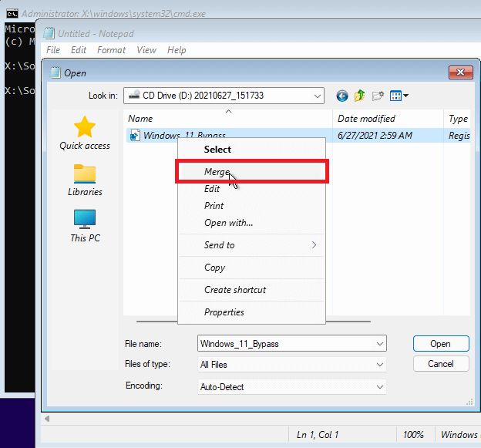Screen dimensions: 481x448
Task: Click the Back navigation arrow icon
Action: pos(342,96)
